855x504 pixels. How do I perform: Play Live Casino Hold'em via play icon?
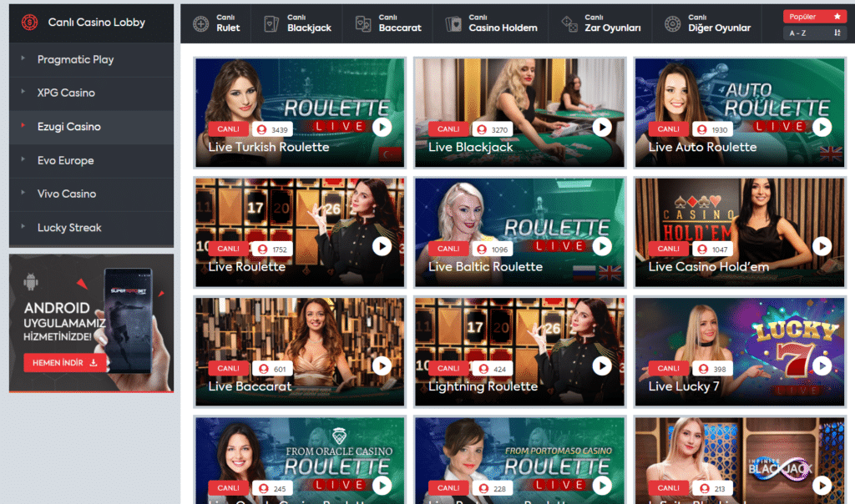[x=822, y=247]
